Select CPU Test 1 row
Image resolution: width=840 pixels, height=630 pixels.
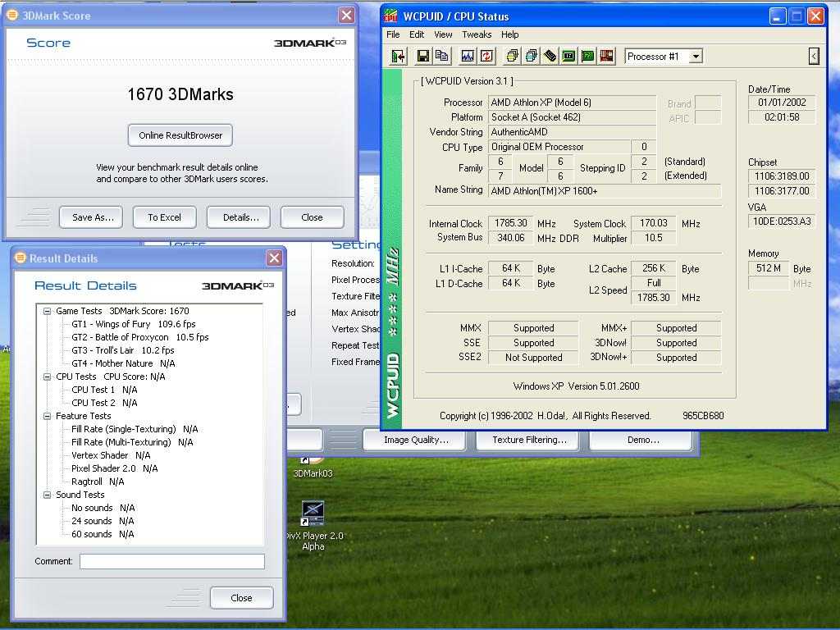[x=104, y=390]
